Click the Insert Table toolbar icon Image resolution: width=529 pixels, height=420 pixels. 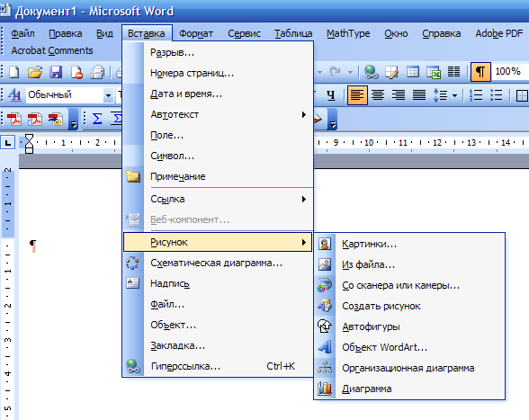(413, 72)
